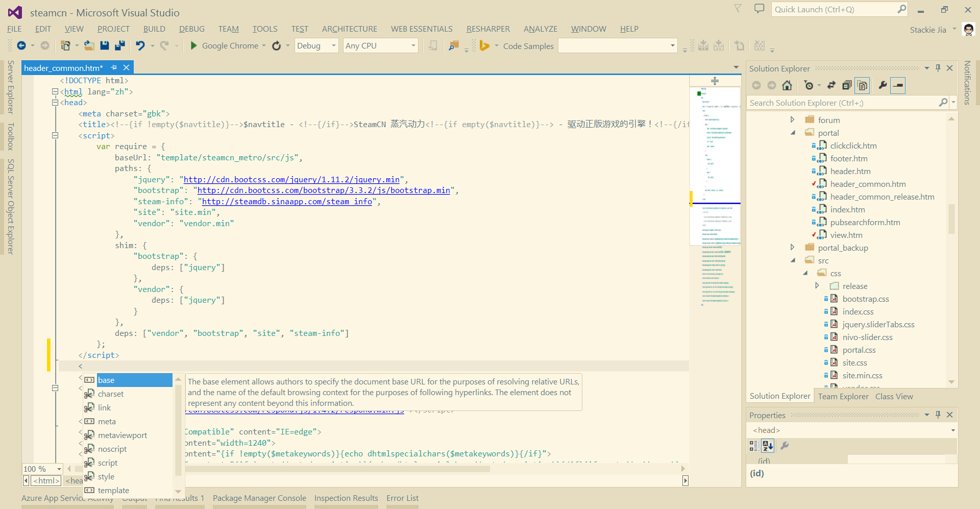This screenshot has width=980, height=509.
Task: Open the RESHARPER menu
Action: point(487,29)
